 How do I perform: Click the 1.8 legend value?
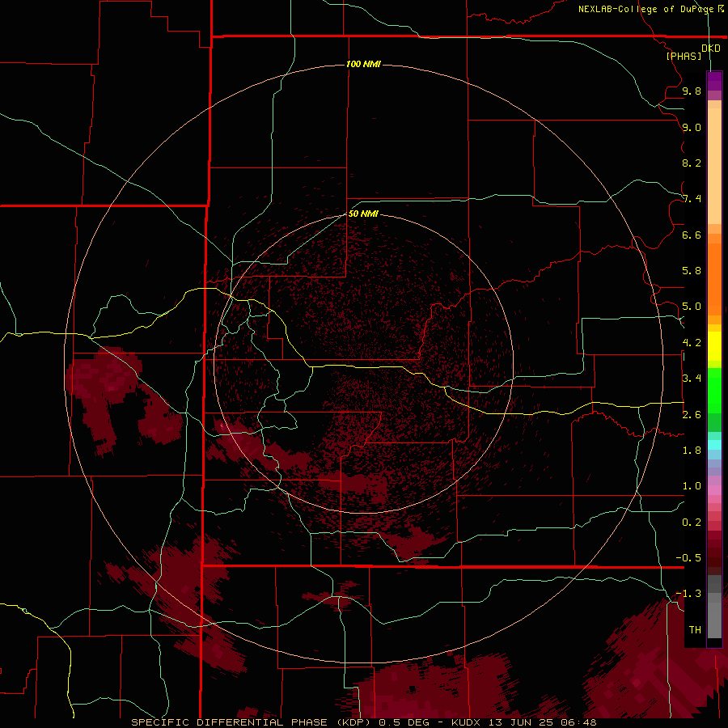692,451
